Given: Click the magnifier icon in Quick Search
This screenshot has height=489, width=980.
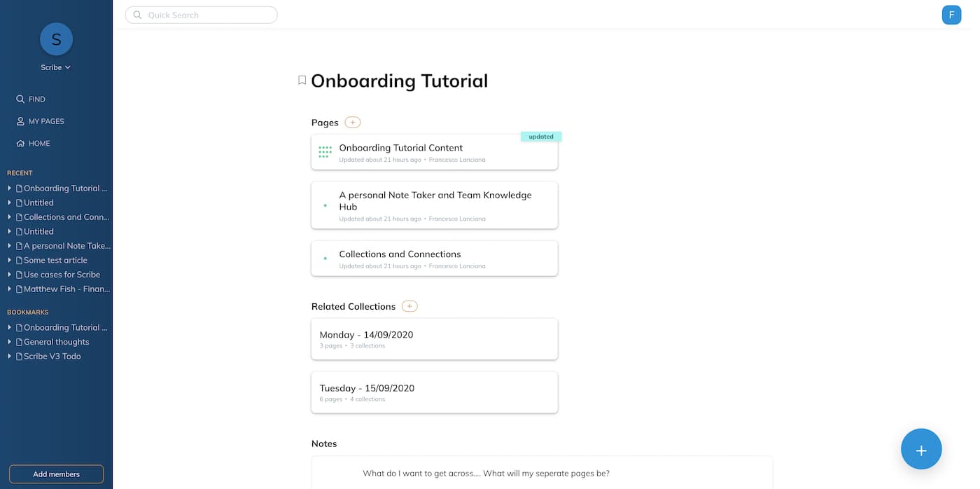Looking at the screenshot, I should tap(137, 15).
